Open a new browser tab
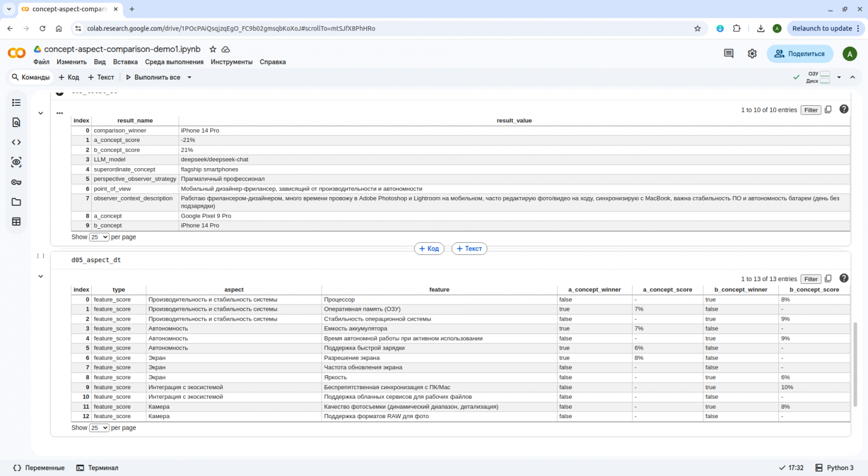The width and height of the screenshot is (868, 476). tap(132, 9)
